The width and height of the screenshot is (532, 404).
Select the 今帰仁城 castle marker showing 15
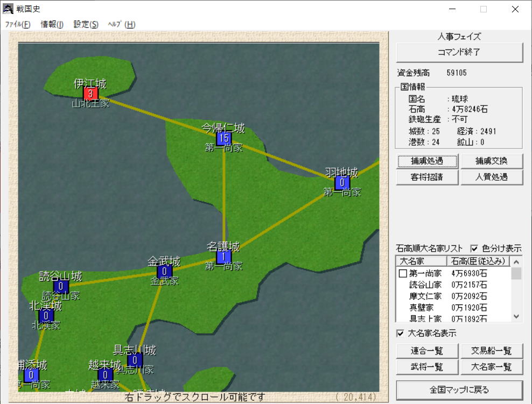(223, 139)
